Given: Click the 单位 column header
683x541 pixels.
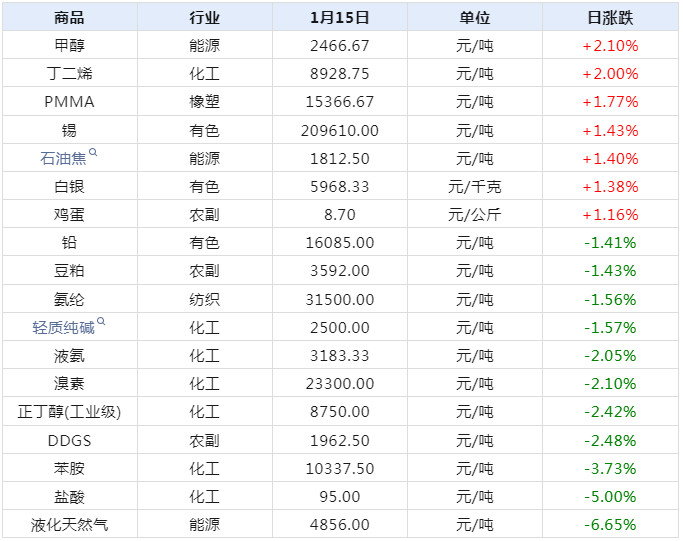Looking at the screenshot, I should 474,17.
